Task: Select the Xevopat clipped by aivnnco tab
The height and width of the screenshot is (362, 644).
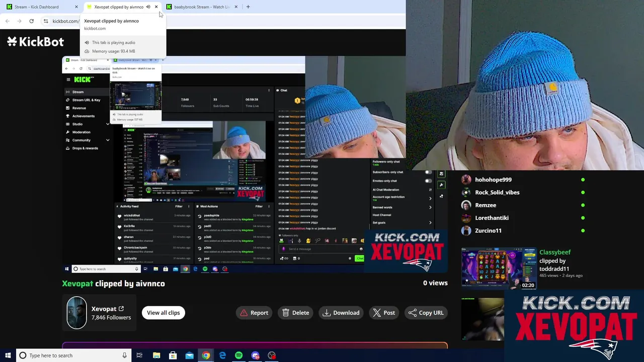Action: (x=119, y=7)
